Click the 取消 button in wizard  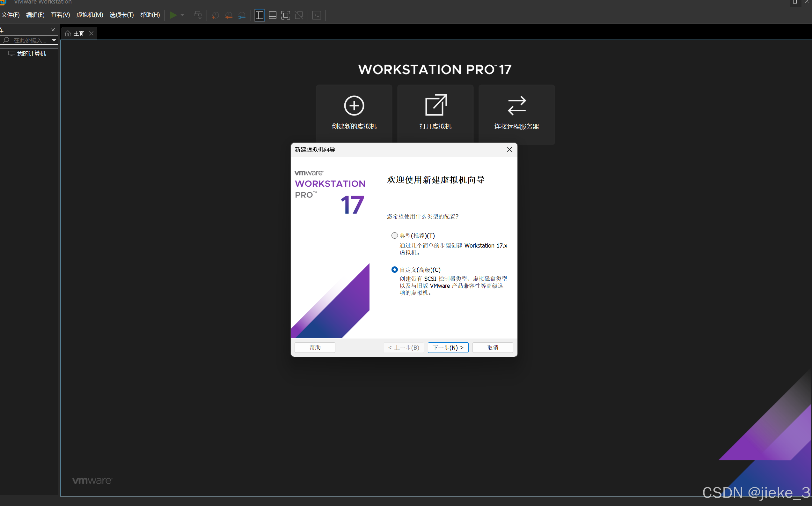pos(492,348)
